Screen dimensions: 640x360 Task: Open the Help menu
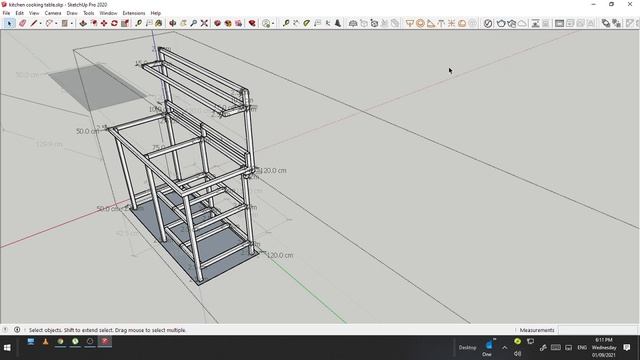(x=156, y=13)
